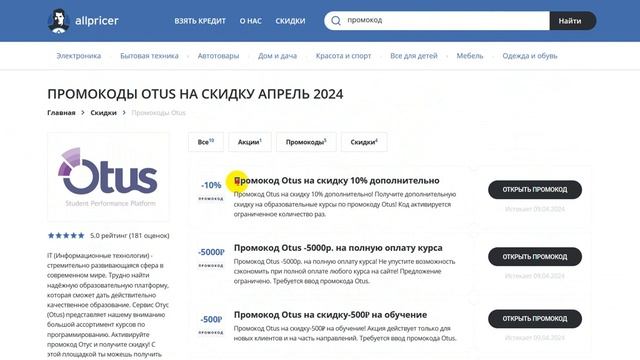Click title Промокод Otus -5000р. на полную оплату
This screenshot has height=360, width=640.
point(338,248)
